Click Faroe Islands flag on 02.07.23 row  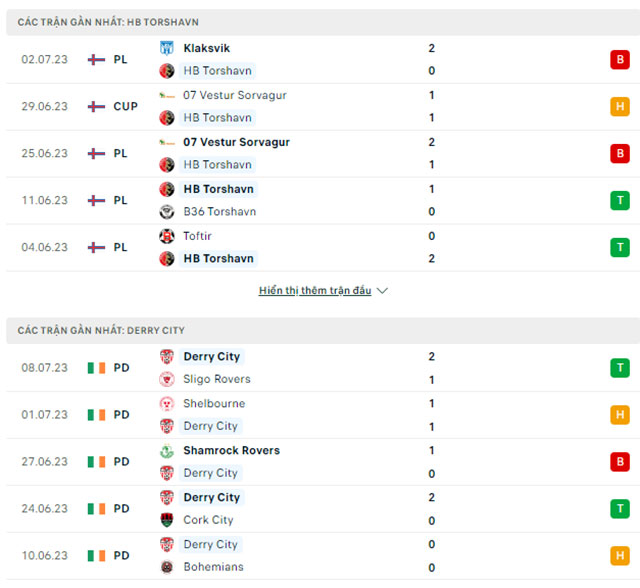[x=96, y=59]
